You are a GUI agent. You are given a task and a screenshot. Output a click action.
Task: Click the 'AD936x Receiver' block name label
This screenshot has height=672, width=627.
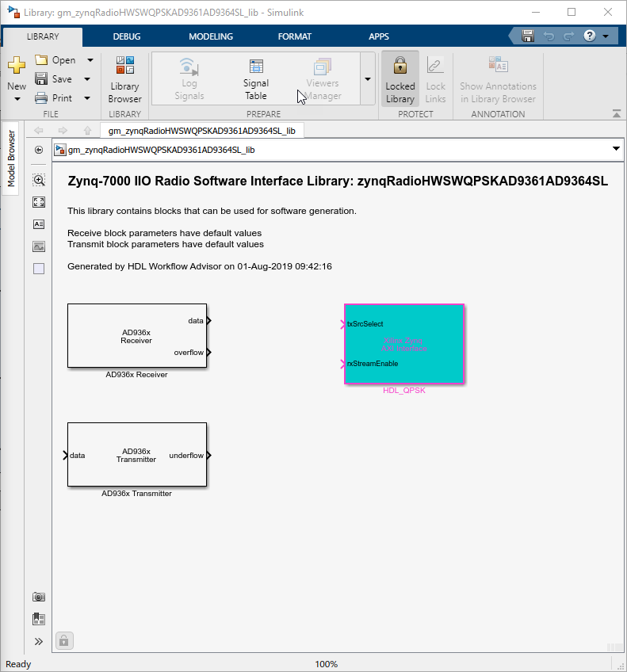pos(136,375)
